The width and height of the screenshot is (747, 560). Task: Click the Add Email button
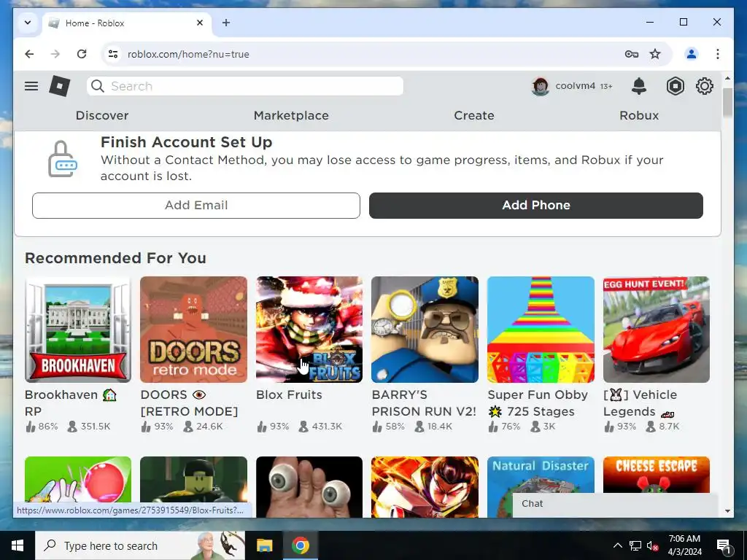pos(196,206)
